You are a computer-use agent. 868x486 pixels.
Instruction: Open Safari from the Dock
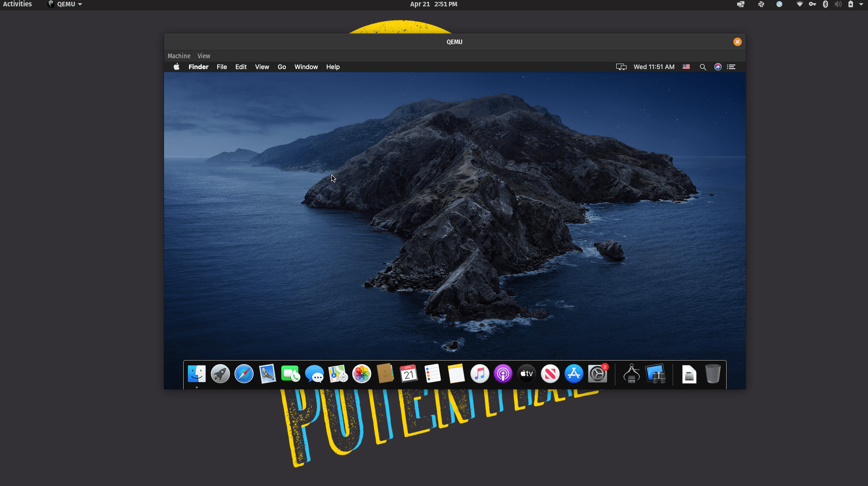pyautogui.click(x=244, y=374)
